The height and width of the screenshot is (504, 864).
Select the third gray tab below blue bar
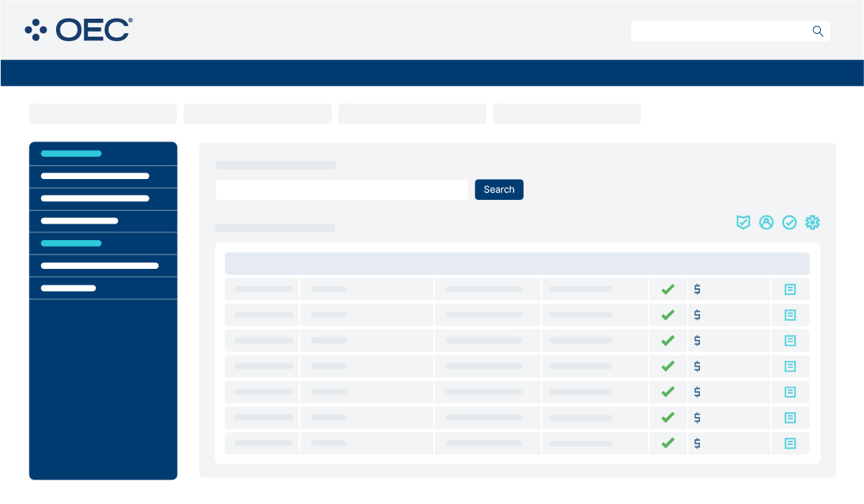[412, 114]
